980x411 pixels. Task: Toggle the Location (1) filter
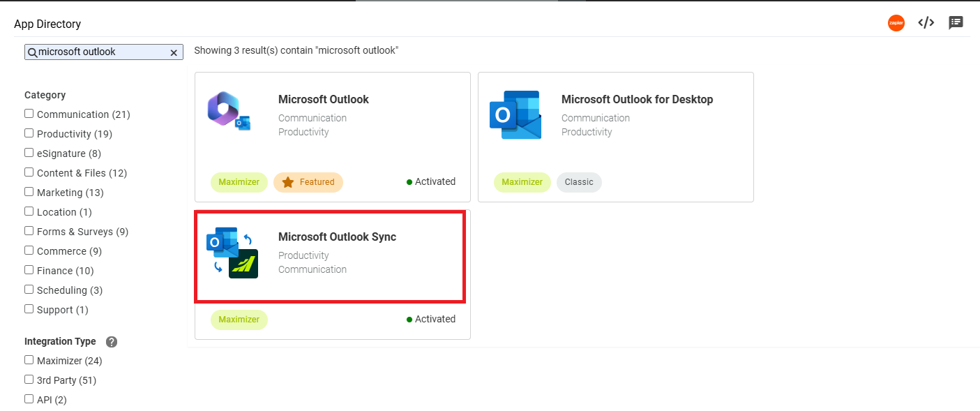pyautogui.click(x=29, y=211)
